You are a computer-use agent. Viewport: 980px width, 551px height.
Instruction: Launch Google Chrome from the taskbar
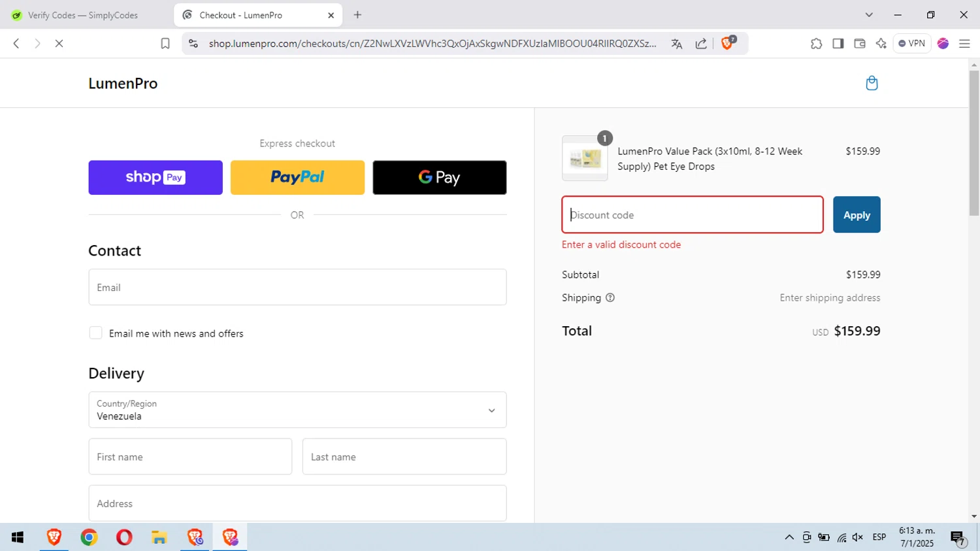pos(89,537)
